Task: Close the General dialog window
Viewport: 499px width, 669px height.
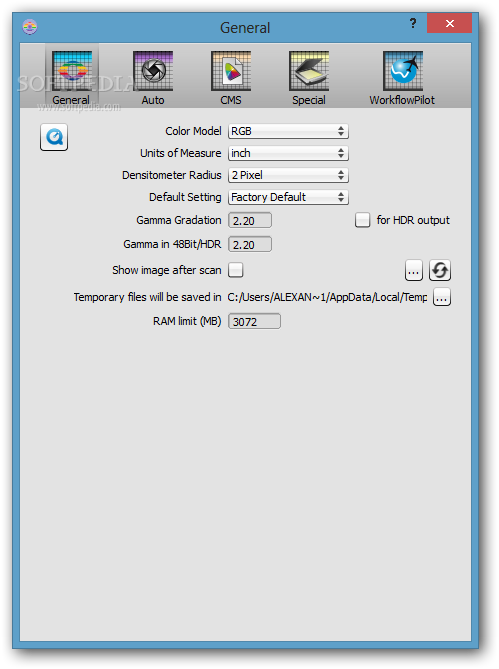Action: [449, 23]
